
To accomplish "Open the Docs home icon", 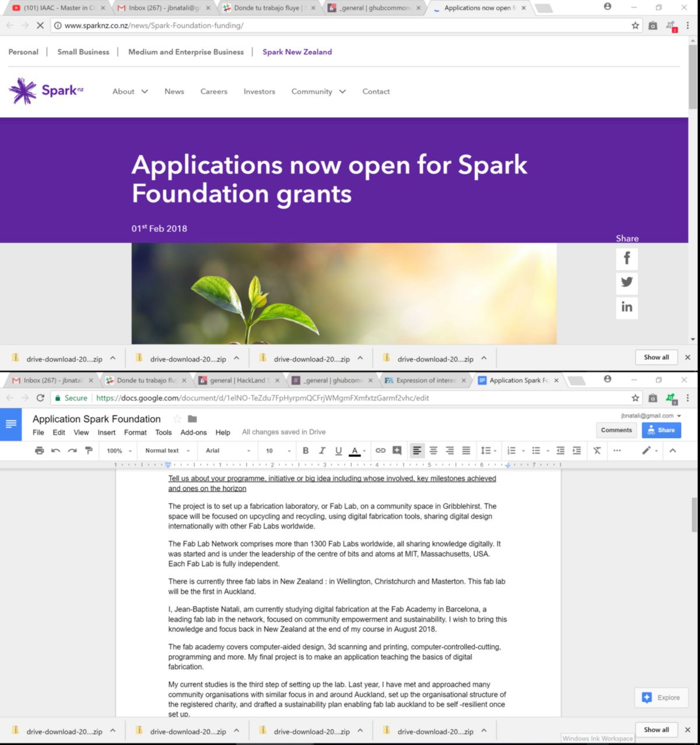I will tap(11, 424).
